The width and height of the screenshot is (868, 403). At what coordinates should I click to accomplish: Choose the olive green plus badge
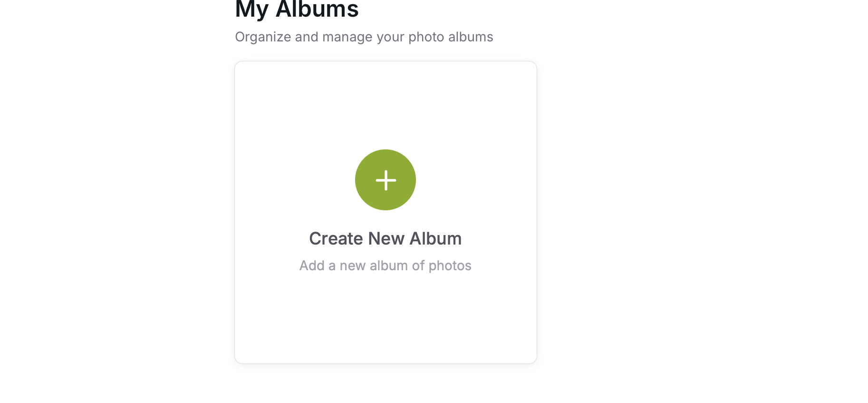(x=386, y=180)
